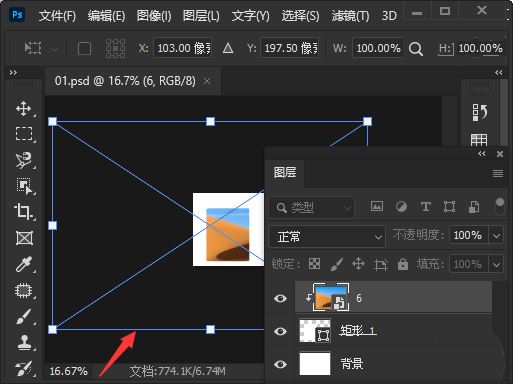This screenshot has width=513, height=384.
Task: Click the search magnifier icon in options bar
Action: [416, 49]
